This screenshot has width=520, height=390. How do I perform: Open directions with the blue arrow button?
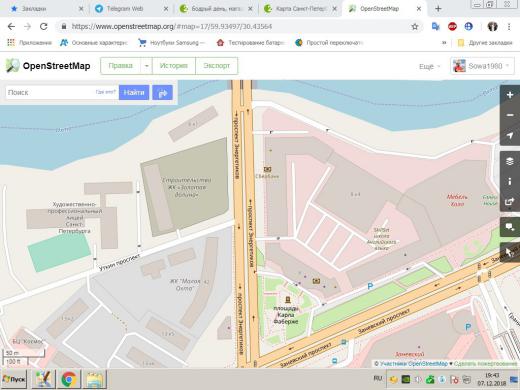[162, 93]
